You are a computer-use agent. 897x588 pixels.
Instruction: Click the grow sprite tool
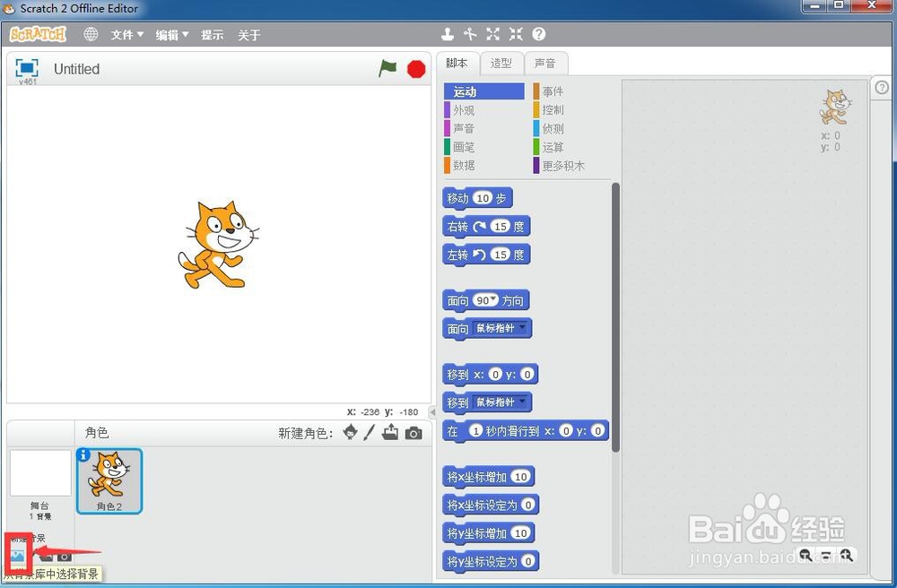[x=492, y=34]
